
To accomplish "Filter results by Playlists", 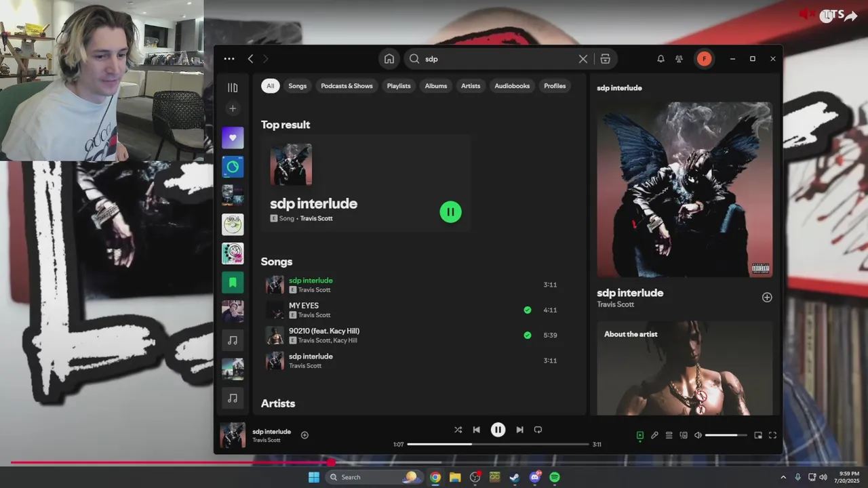I will [x=399, y=86].
